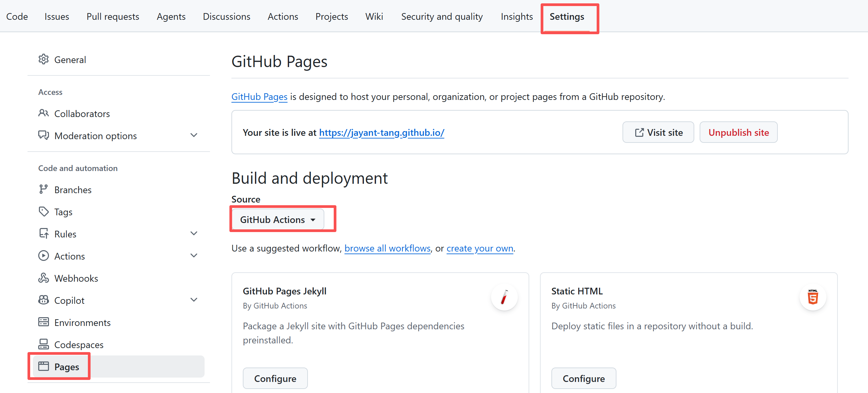The height and width of the screenshot is (393, 868).
Task: Click the browse all workflows link
Action: click(387, 248)
